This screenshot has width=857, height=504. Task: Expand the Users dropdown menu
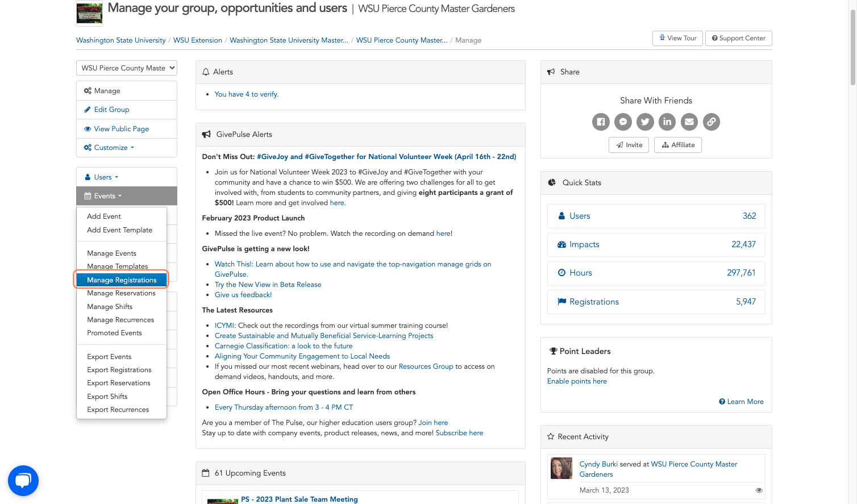coord(127,177)
